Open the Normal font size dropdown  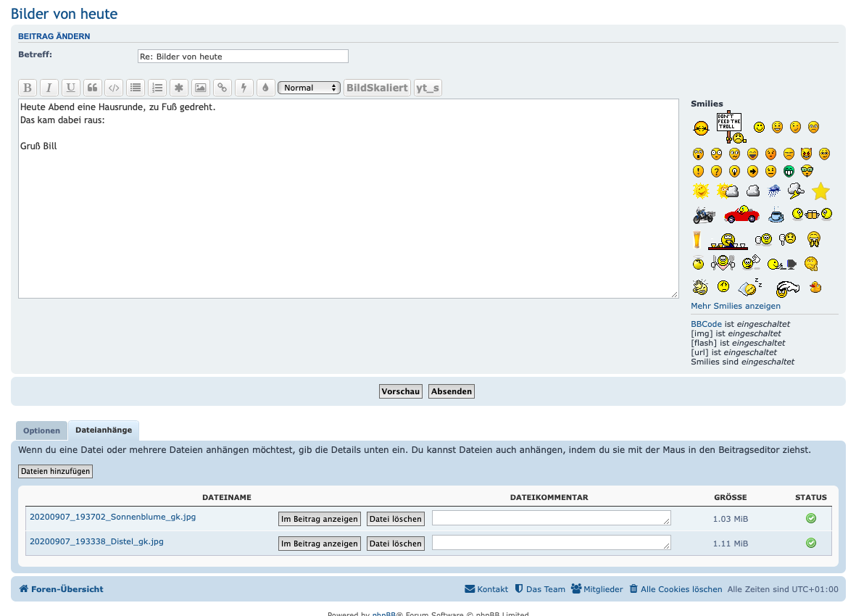tap(309, 88)
